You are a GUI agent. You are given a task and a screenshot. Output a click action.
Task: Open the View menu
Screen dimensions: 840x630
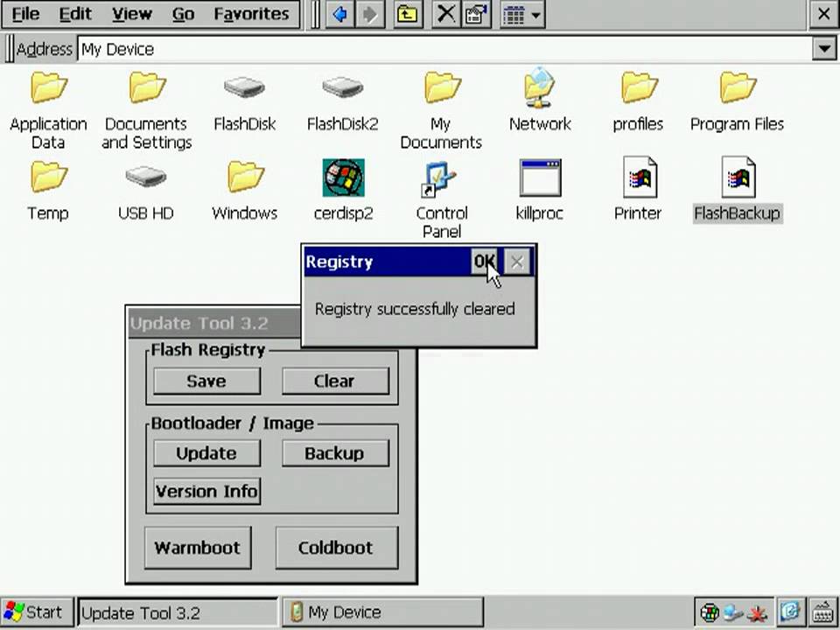pos(132,14)
